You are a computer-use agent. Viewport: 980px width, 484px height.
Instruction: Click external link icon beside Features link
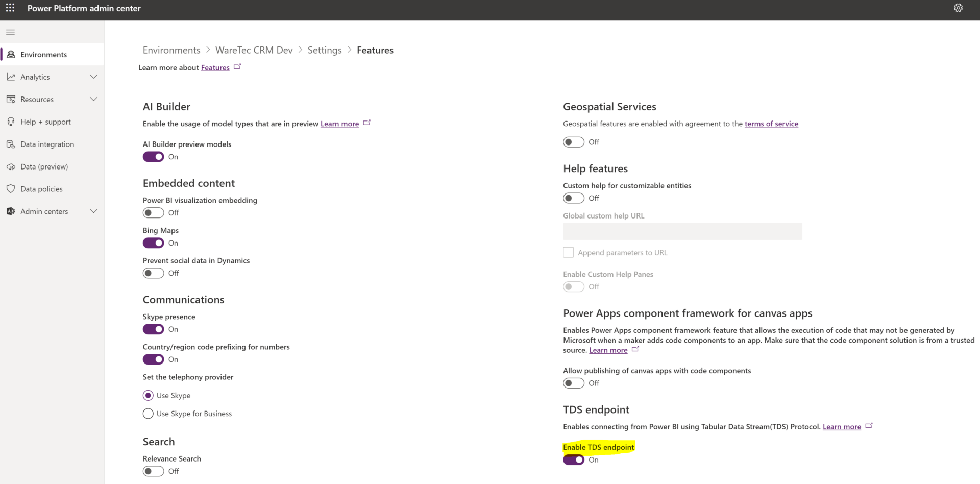[237, 67]
